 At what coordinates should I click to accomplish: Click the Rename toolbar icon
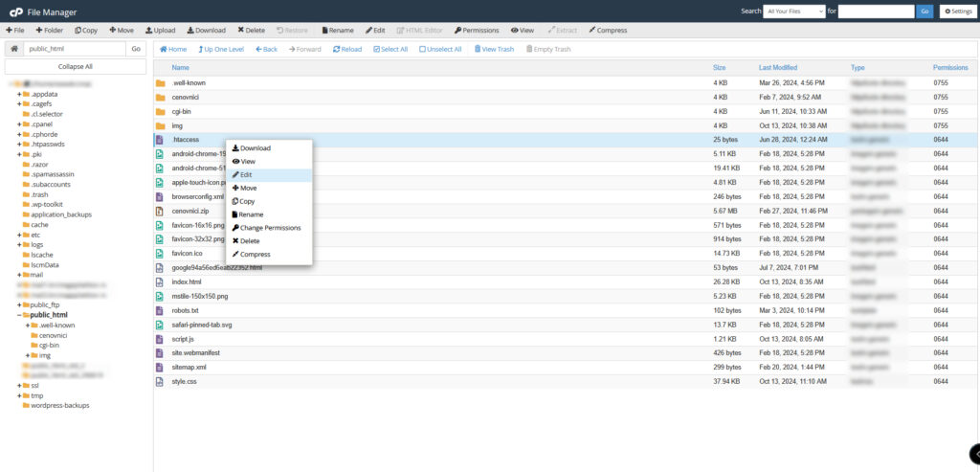pos(336,31)
